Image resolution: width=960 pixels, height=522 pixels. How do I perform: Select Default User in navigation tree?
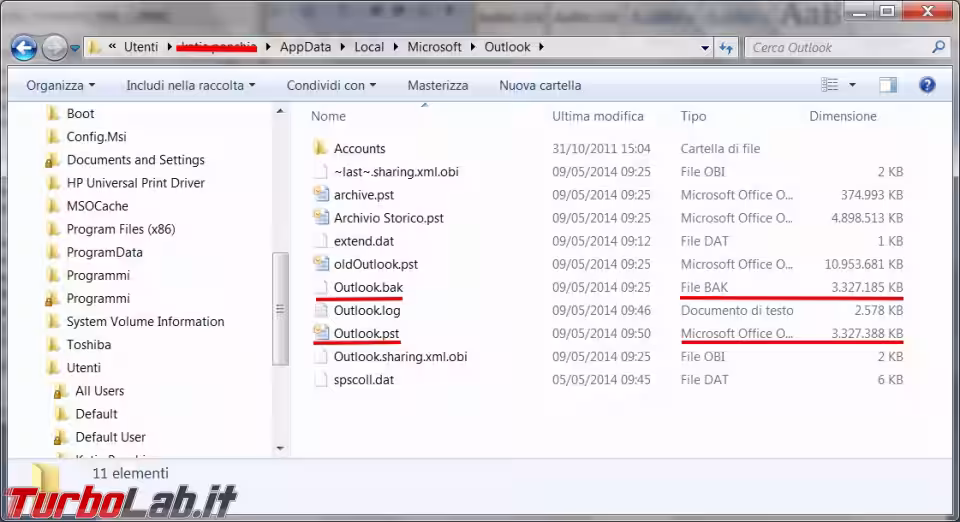[110, 438]
